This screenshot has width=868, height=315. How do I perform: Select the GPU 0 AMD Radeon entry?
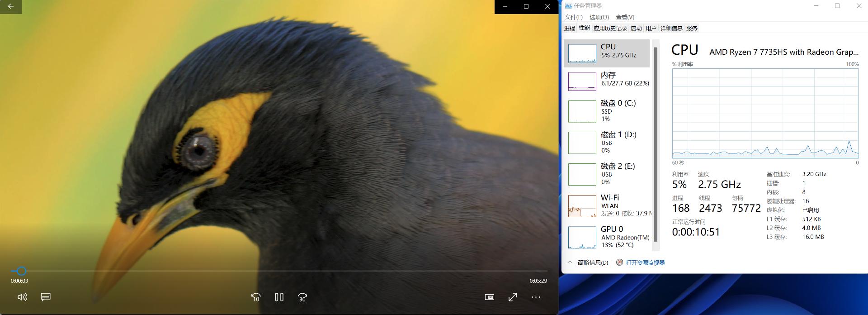607,237
